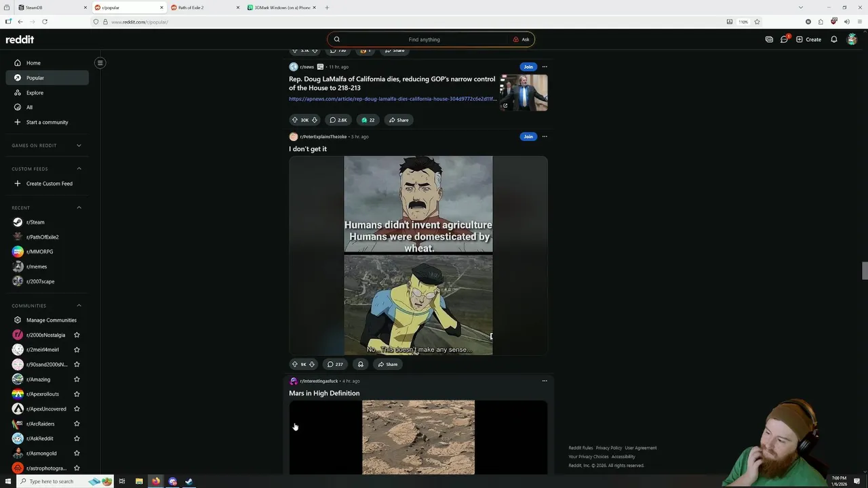
Task: Share the Doug LaMalfa news post
Action: [x=399, y=120]
